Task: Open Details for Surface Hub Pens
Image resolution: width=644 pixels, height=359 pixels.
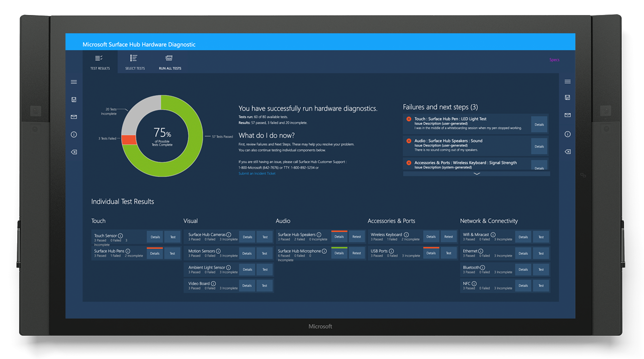Action: pyautogui.click(x=155, y=253)
